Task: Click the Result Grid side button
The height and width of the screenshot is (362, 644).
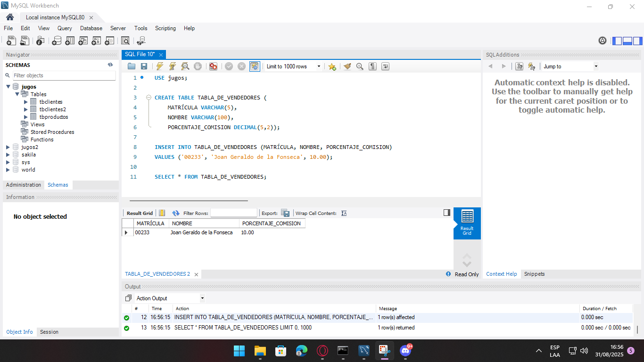Action: pyautogui.click(x=467, y=223)
